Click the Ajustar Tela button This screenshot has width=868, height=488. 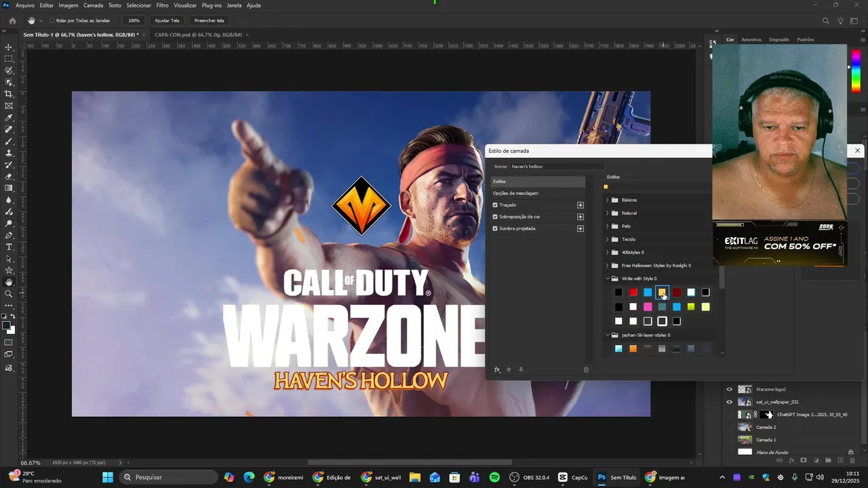tap(167, 20)
